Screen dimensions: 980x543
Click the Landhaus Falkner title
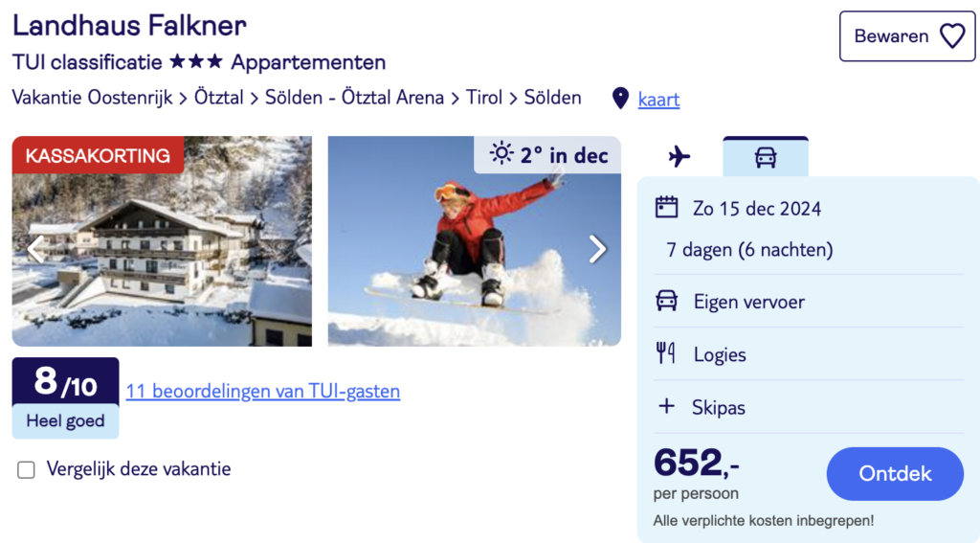[x=129, y=25]
